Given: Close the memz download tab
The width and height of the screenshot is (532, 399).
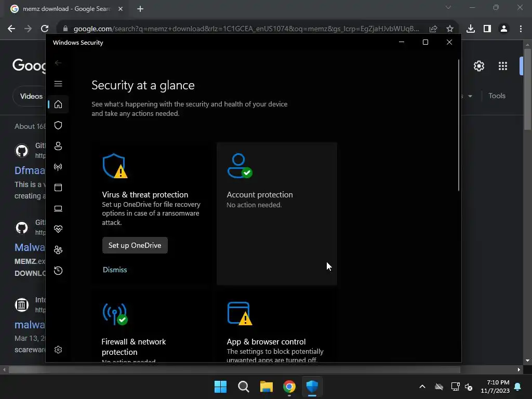Looking at the screenshot, I should pos(121,9).
